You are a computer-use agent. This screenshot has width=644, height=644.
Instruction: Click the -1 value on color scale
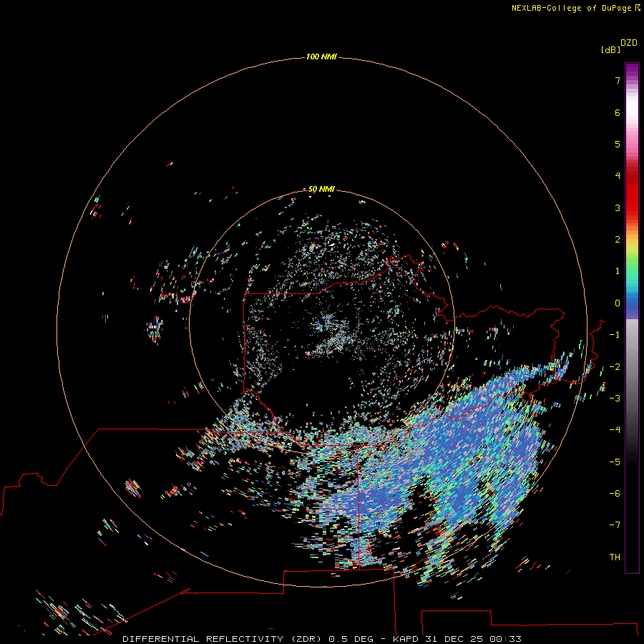click(x=615, y=335)
